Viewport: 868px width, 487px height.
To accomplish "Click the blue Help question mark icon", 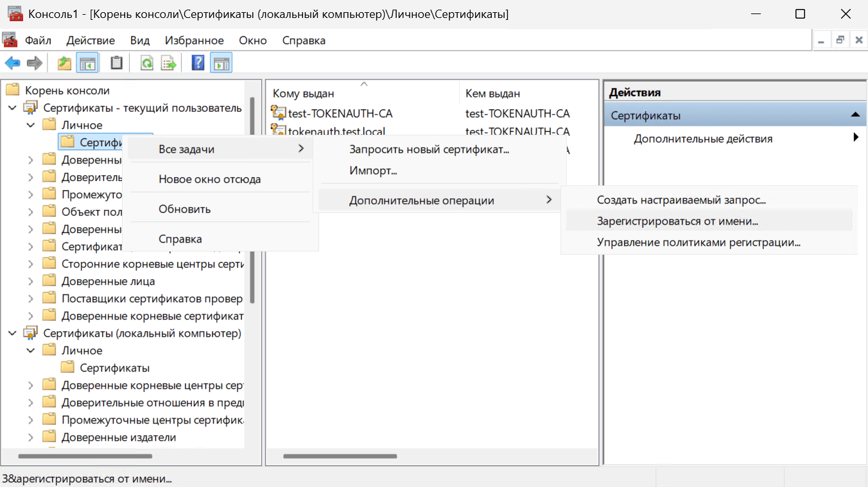I will coord(198,63).
